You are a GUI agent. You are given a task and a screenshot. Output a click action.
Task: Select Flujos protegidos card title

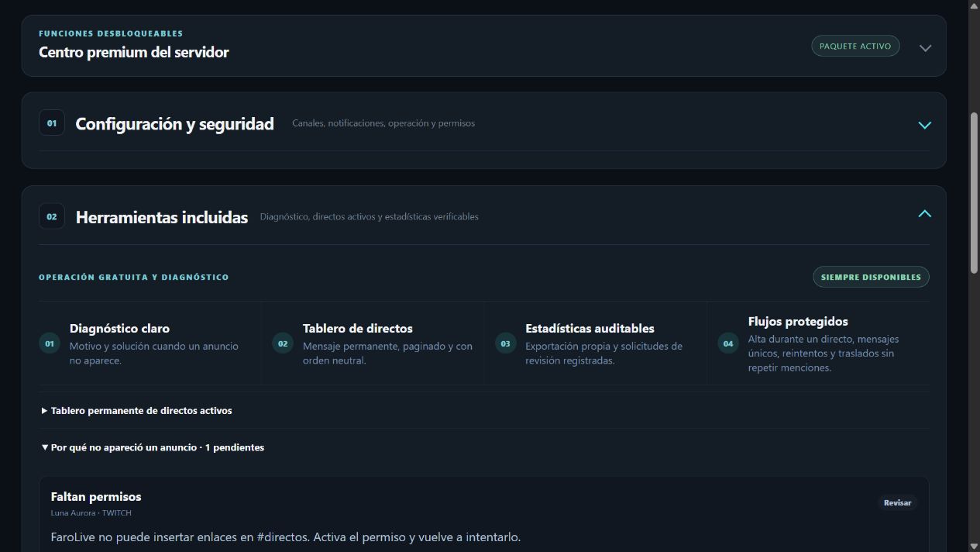coord(798,321)
